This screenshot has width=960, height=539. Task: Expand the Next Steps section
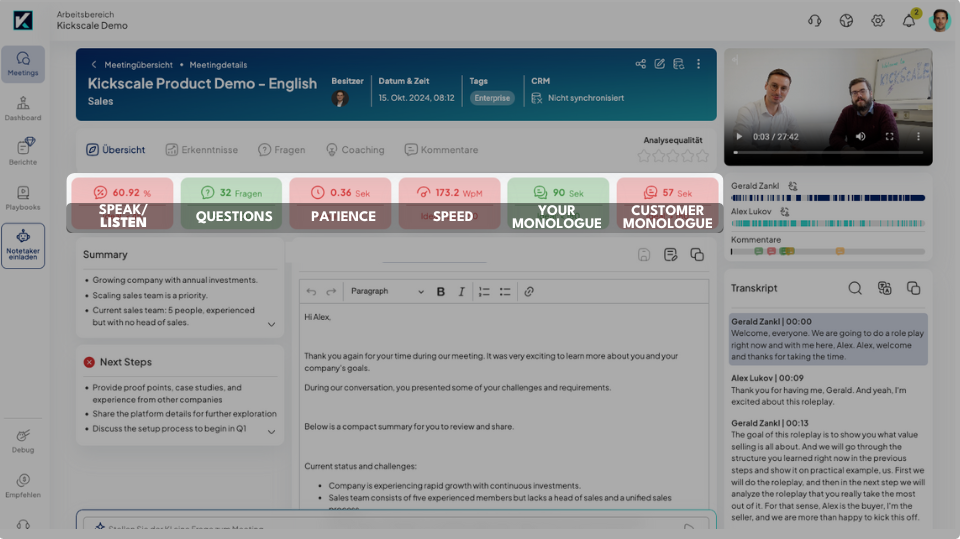(x=271, y=432)
